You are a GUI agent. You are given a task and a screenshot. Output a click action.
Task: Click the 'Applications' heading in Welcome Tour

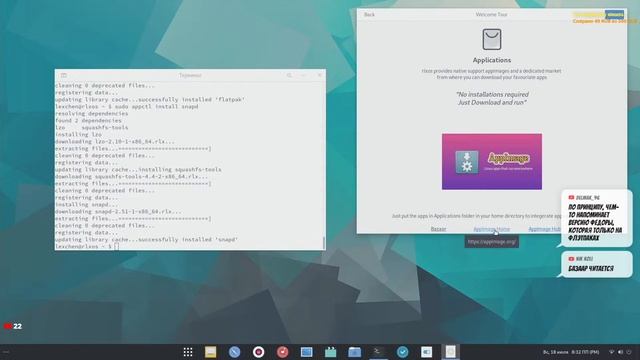pyautogui.click(x=492, y=60)
